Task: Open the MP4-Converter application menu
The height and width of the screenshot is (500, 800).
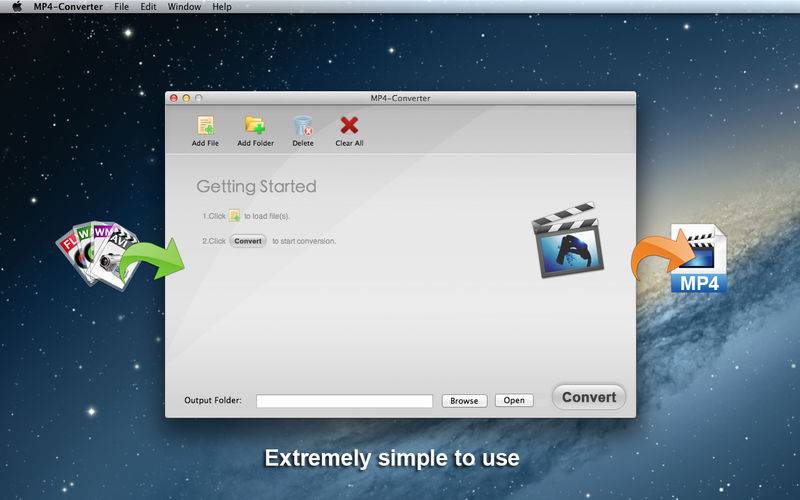Action: (68, 7)
